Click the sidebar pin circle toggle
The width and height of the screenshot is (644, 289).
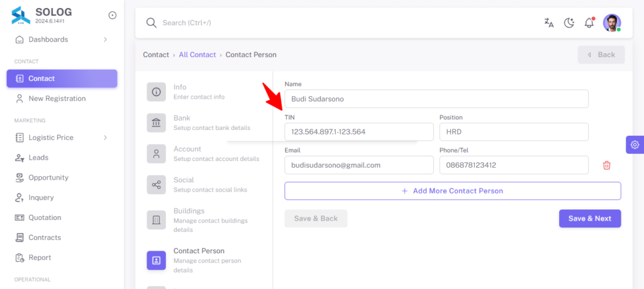click(112, 15)
